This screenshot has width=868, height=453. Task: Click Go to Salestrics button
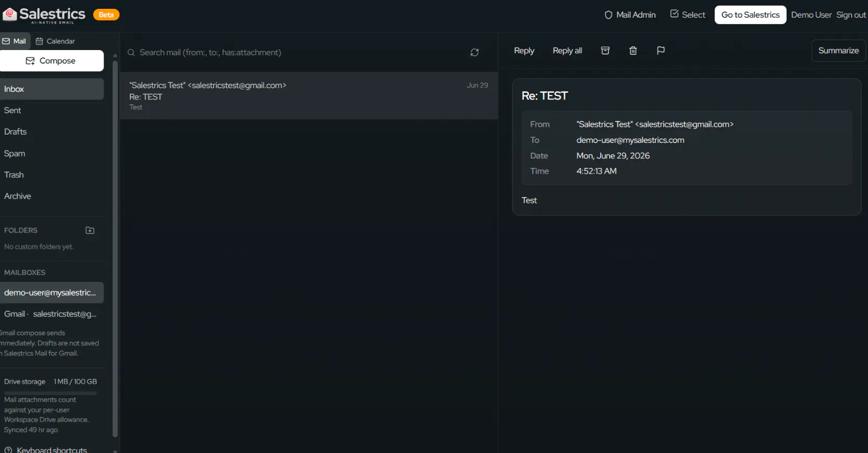pos(750,15)
